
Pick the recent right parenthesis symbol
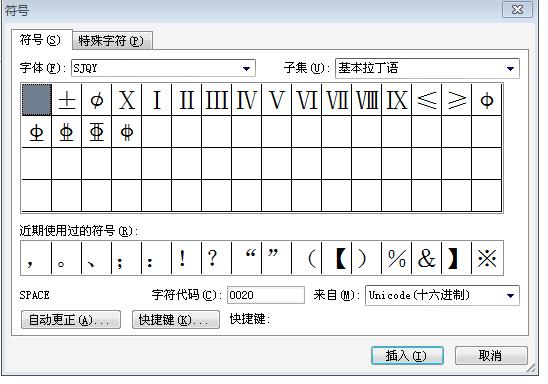click(367, 258)
